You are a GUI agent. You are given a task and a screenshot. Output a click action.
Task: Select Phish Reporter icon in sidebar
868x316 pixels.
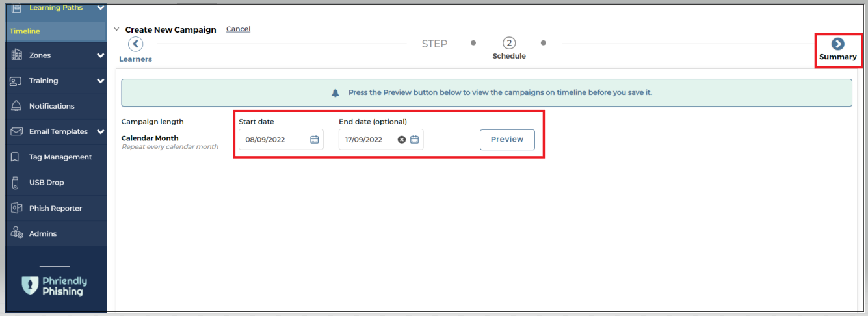(17, 208)
